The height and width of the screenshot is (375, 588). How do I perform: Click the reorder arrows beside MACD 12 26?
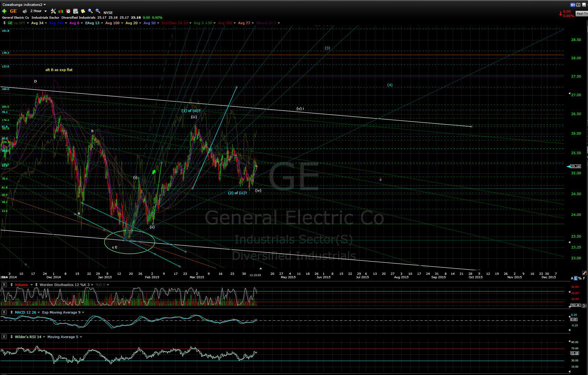point(11,312)
